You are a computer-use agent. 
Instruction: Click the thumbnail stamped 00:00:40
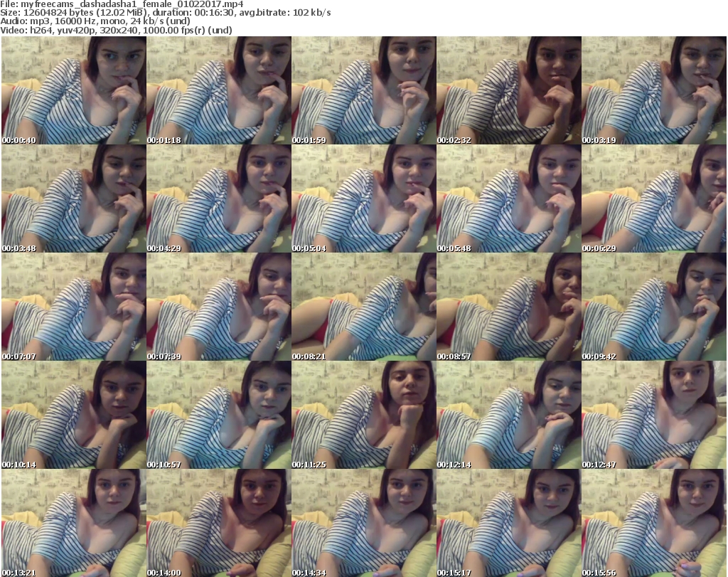pyautogui.click(x=74, y=90)
